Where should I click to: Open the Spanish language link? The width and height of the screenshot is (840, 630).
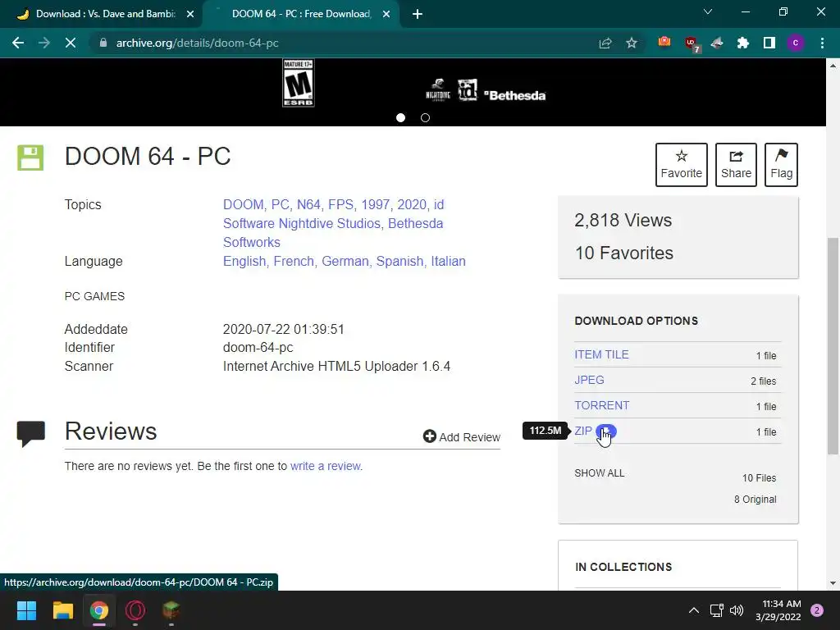tap(401, 262)
